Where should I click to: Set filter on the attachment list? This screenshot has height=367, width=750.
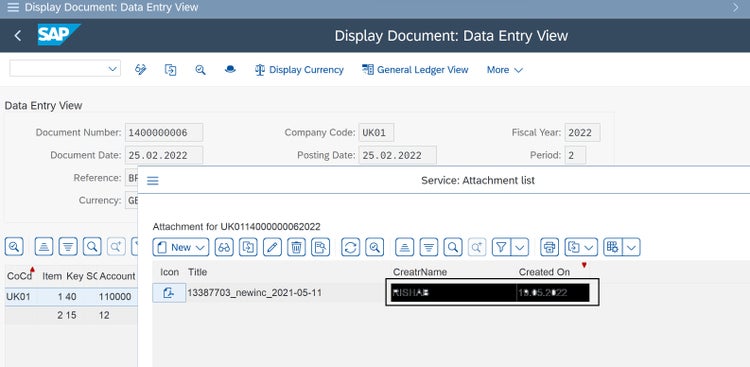coord(501,247)
